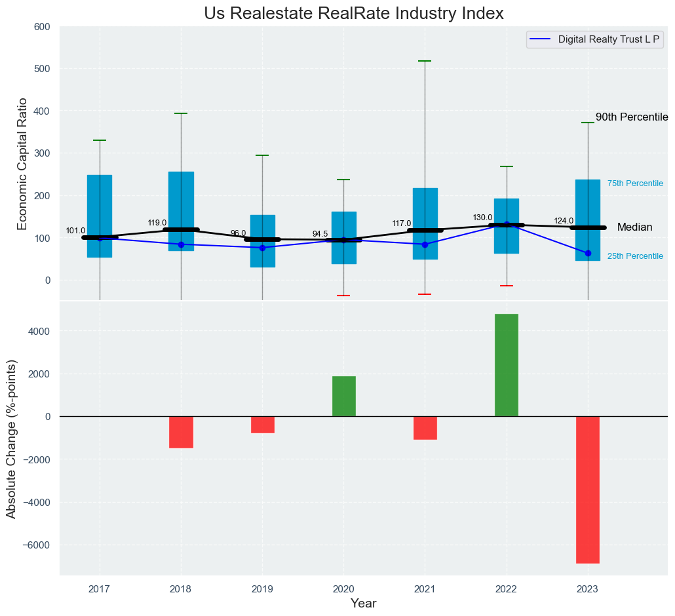The image size is (675, 616).
Task: Click the chart title Us Realestate RealRate Industry Index
Action: point(353,13)
